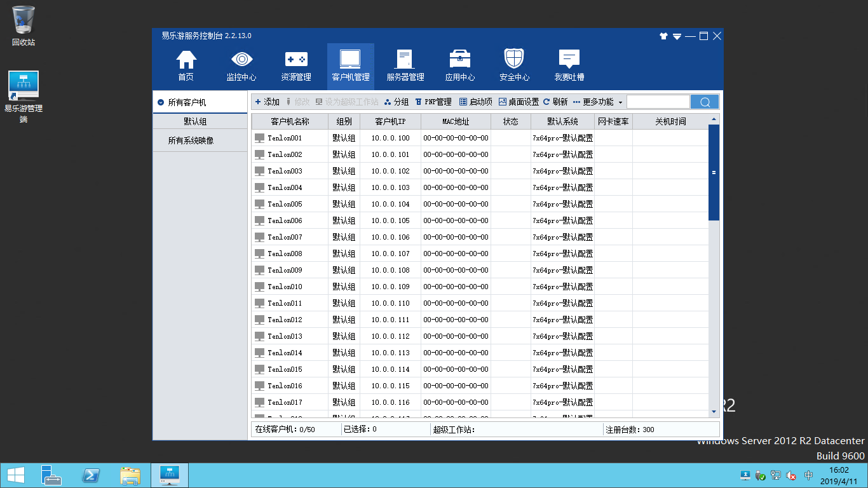This screenshot has height=488, width=868.
Task: Open the title bar dropdown arrow menu
Action: (677, 37)
